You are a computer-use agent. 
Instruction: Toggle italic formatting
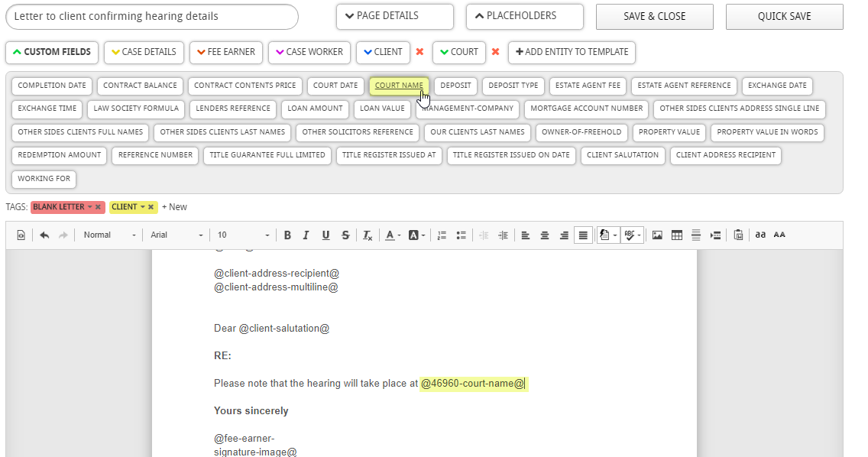pyautogui.click(x=306, y=235)
